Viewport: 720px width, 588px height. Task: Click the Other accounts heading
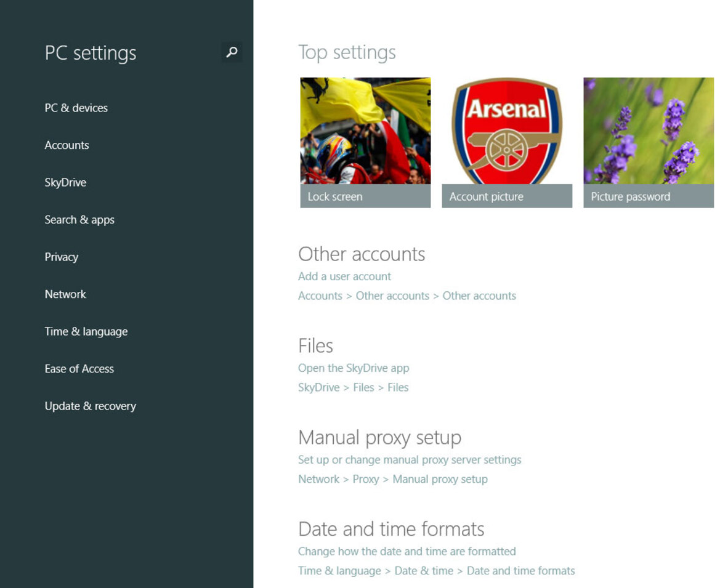point(362,254)
